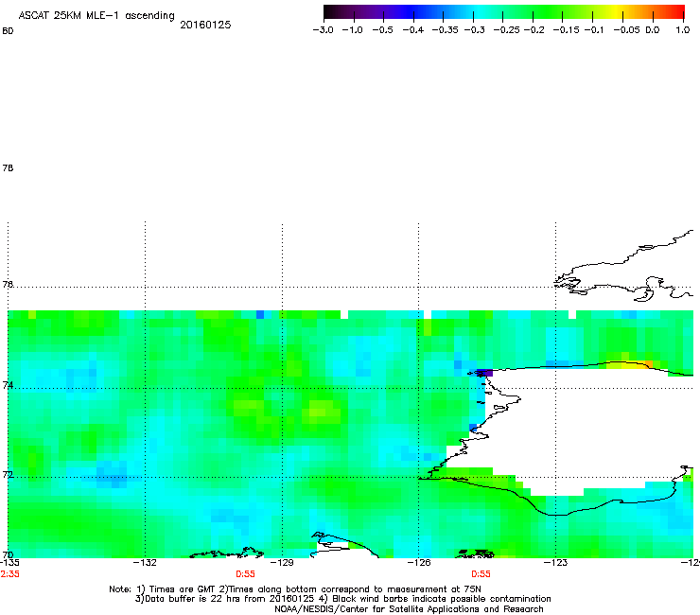Click the red "0:55" time under -126

pyautogui.click(x=481, y=574)
